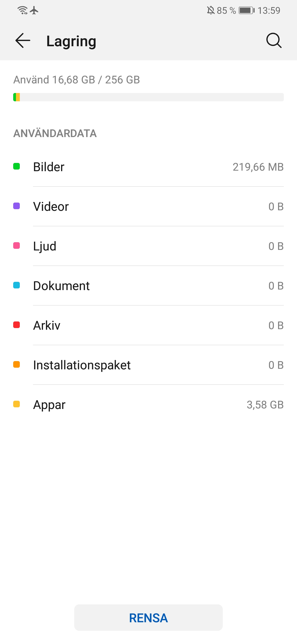
Task: Tap the Wi-Fi status icon
Action: [x=22, y=10]
